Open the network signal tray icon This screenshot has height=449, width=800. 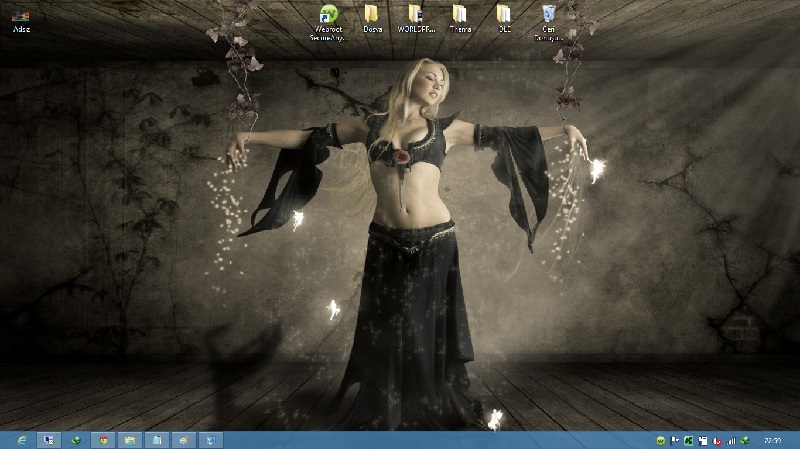(x=730, y=440)
